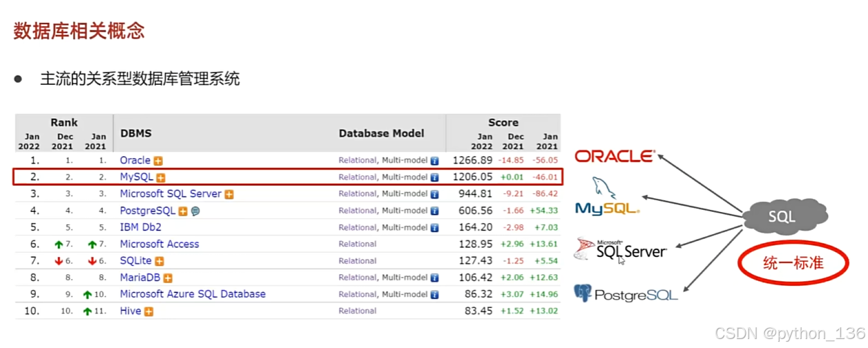Screen dimensions: 868x348
Task: Click the score value 164.20
Action: [x=476, y=227]
